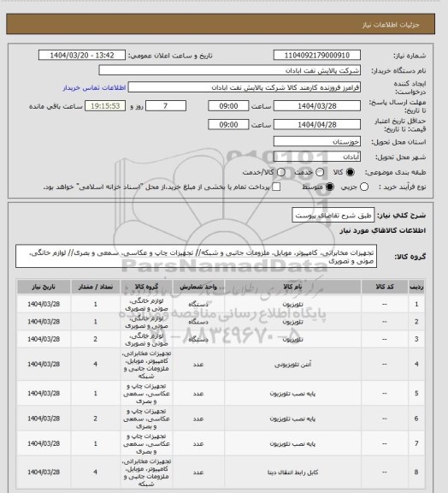
Task: Click the province field خوزستان
Action: pyautogui.click(x=317, y=142)
